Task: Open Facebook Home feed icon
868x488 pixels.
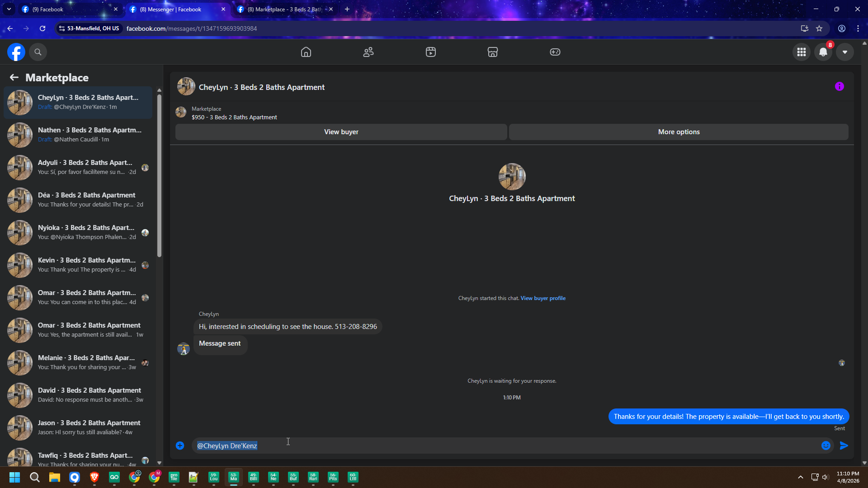Action: pos(306,52)
